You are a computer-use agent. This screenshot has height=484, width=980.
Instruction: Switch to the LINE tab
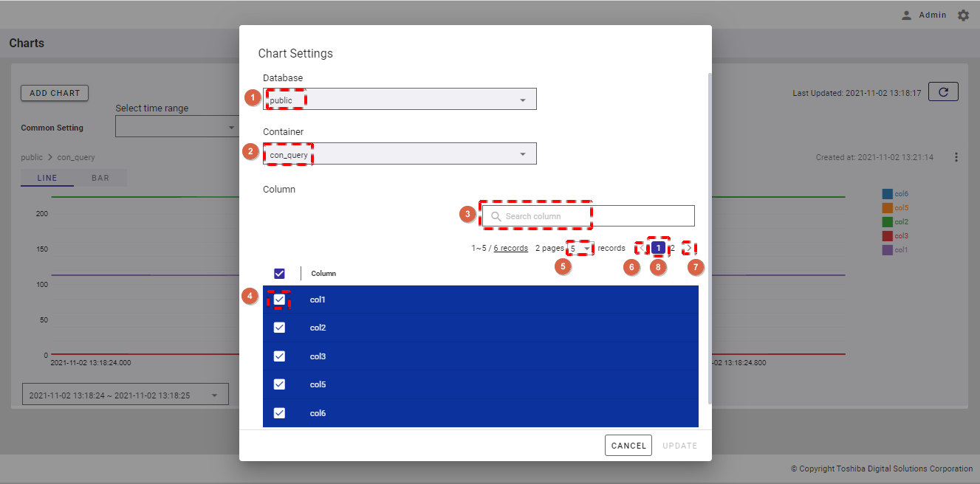click(x=47, y=178)
